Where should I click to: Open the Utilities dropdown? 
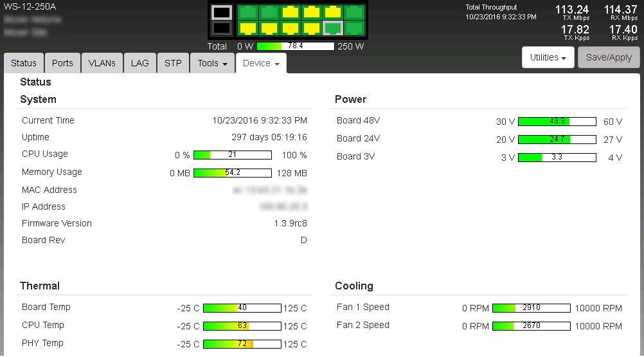click(x=548, y=57)
